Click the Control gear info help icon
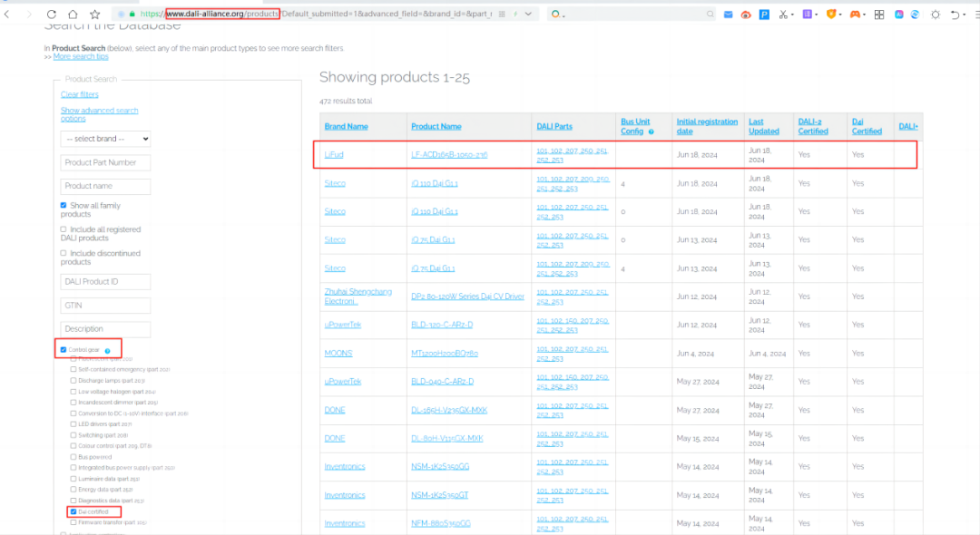The height and width of the screenshot is (535, 980). (x=107, y=351)
